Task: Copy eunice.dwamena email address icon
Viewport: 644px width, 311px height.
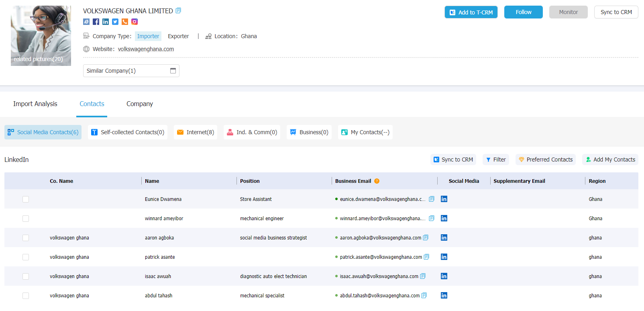Action: tap(432, 199)
